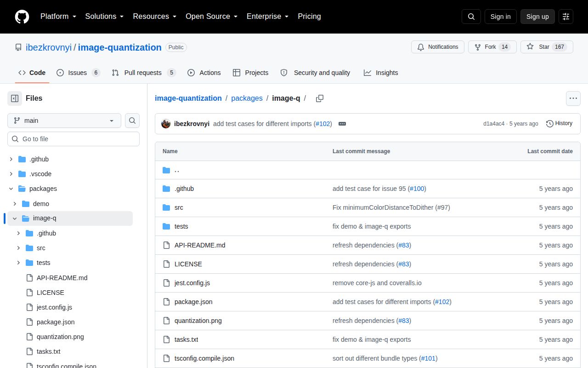Open 'remove core-js and coveralls.io' commit

click(377, 283)
